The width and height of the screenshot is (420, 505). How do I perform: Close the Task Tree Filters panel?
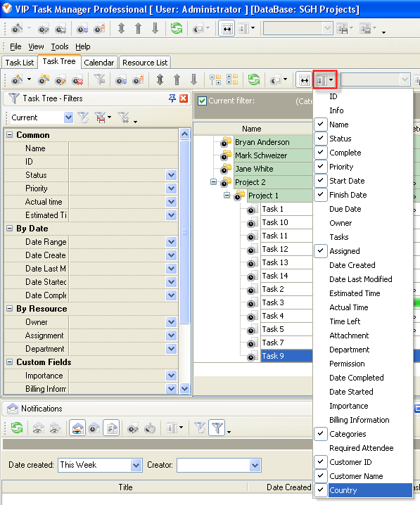184,98
